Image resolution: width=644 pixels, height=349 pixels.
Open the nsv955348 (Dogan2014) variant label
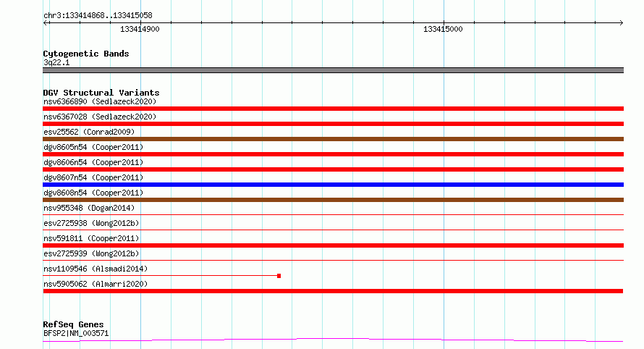89,208
